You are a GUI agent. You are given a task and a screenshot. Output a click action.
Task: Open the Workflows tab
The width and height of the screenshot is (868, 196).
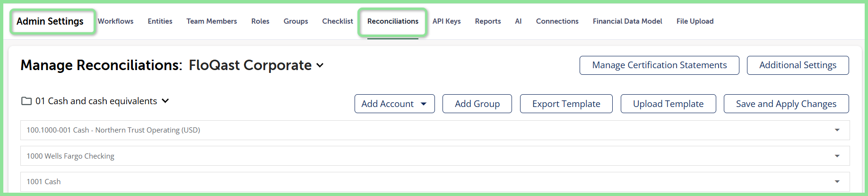pos(115,21)
